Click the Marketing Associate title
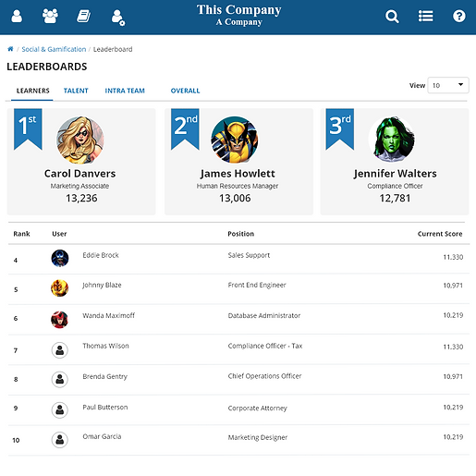This screenshot has width=476, height=476. 79,186
